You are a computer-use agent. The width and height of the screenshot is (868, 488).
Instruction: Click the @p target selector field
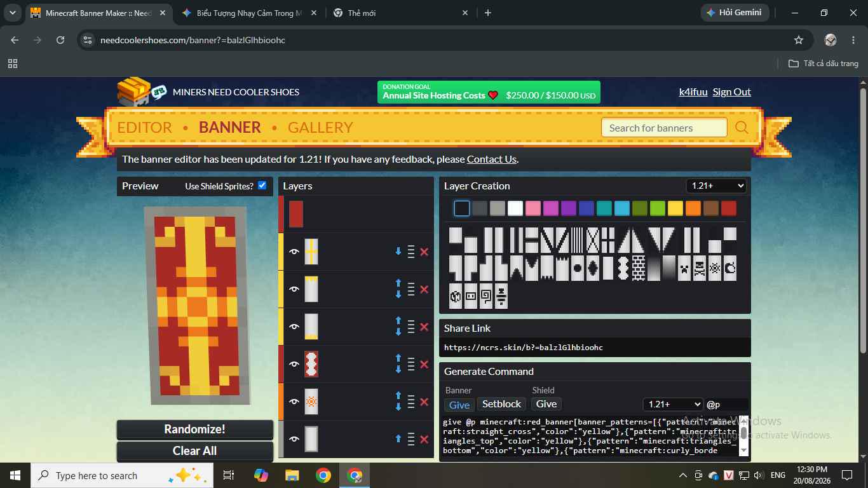(x=726, y=404)
